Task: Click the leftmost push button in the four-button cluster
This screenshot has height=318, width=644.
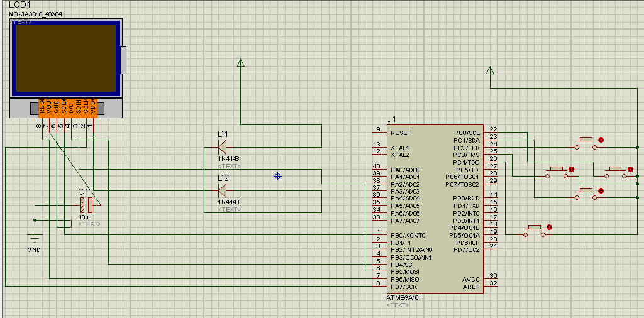Action: (x=557, y=173)
